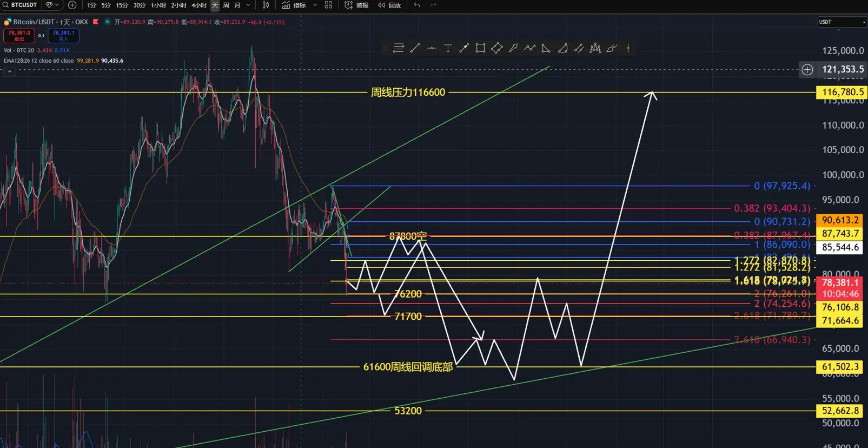Grab the drawing toolbar drag handle
This screenshot has width=868, height=448.
point(385,48)
